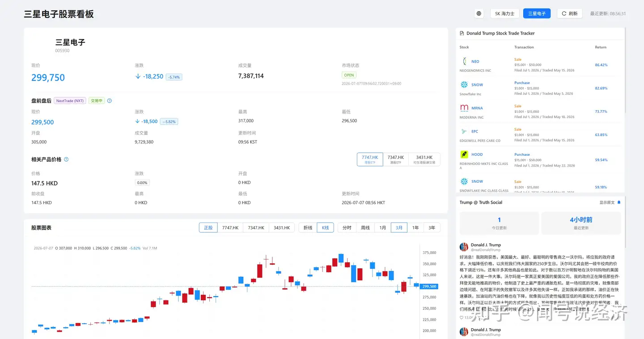Select 7747.HK 港股ETF in related products

(370, 159)
